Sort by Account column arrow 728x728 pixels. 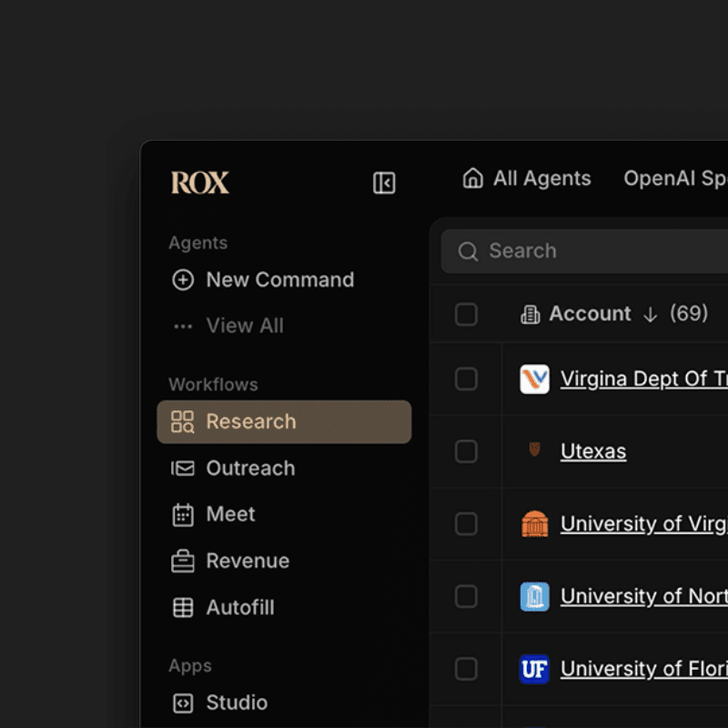[650, 314]
